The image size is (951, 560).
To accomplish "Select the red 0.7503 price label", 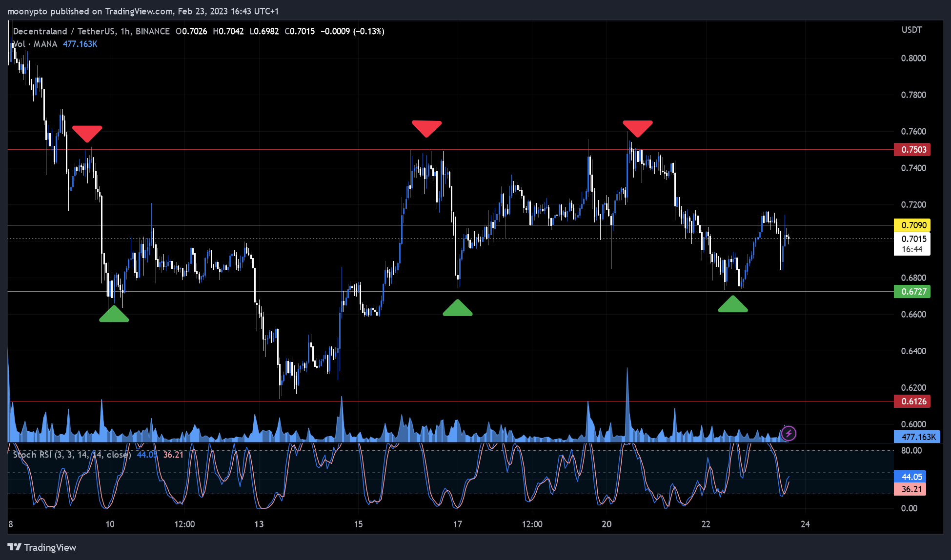I will point(912,150).
